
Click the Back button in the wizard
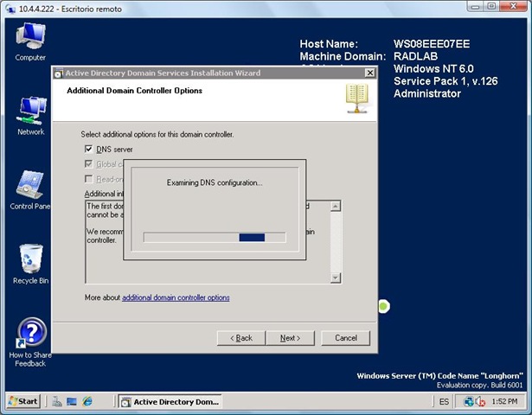point(240,338)
